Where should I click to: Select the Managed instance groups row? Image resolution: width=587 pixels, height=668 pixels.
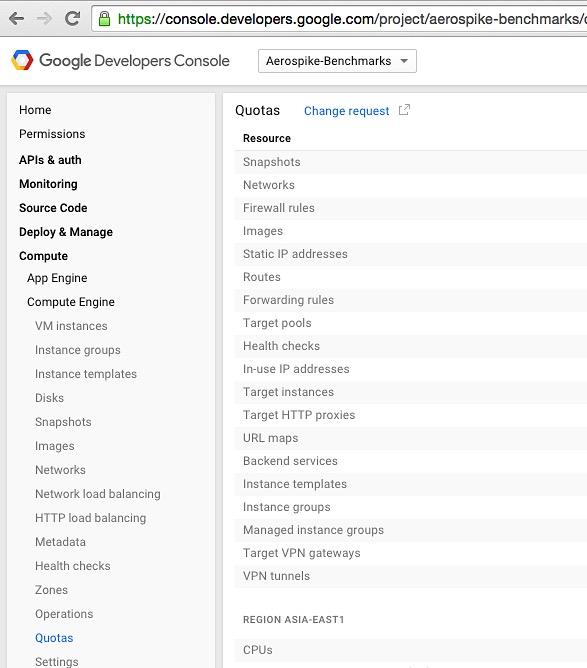tap(411, 530)
